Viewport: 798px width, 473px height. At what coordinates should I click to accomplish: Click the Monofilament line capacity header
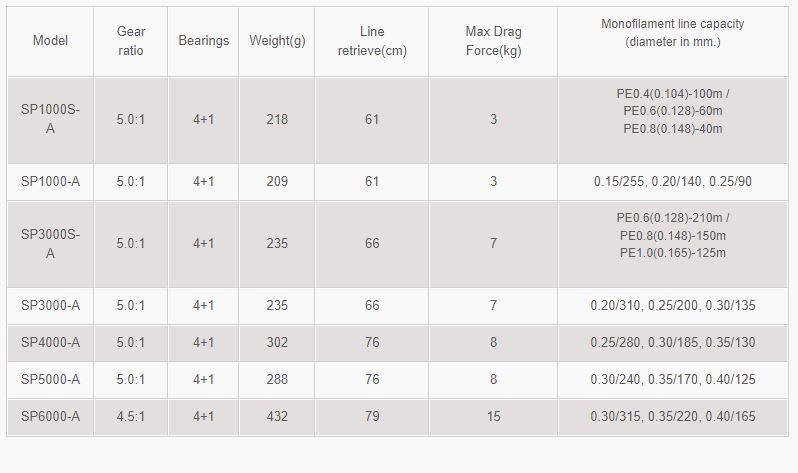pos(673,33)
